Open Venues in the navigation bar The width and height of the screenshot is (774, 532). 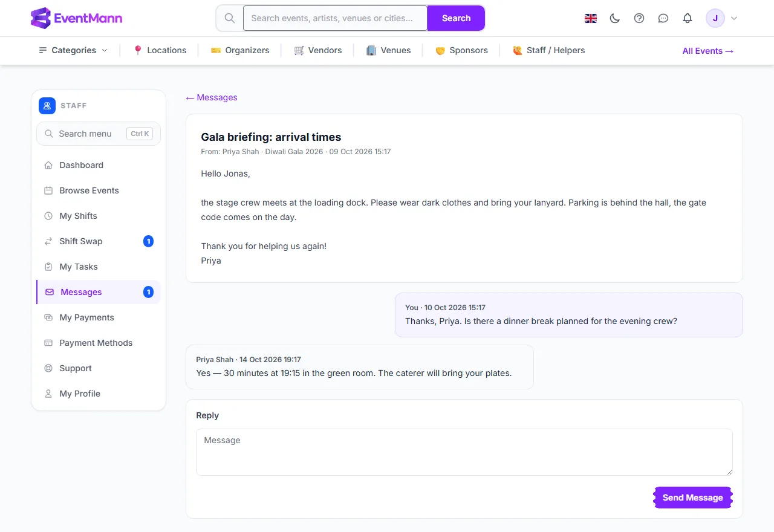(x=388, y=50)
